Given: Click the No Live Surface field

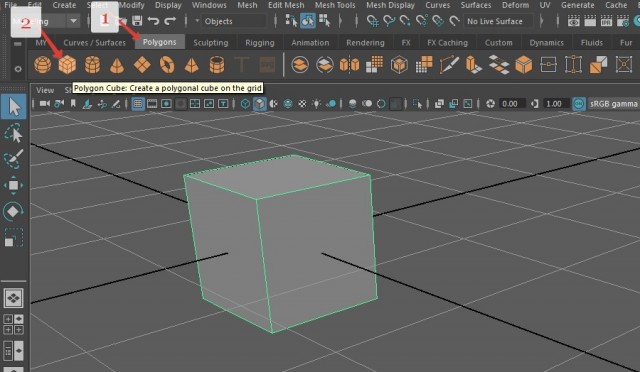Looking at the screenshot, I should (498, 21).
